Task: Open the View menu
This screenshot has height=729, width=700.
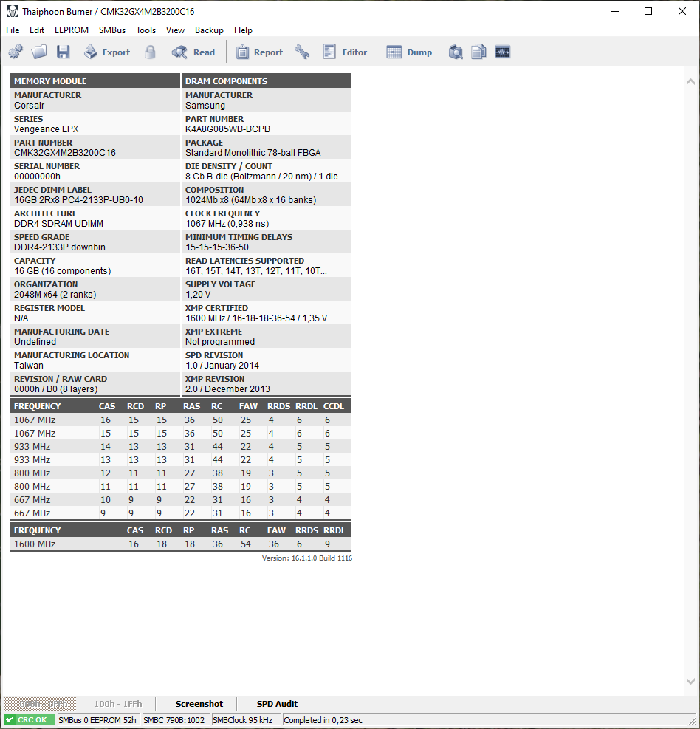Action: [x=175, y=30]
